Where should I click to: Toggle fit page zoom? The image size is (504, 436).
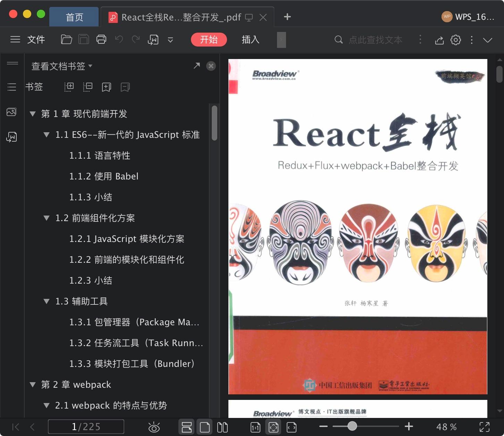274,427
